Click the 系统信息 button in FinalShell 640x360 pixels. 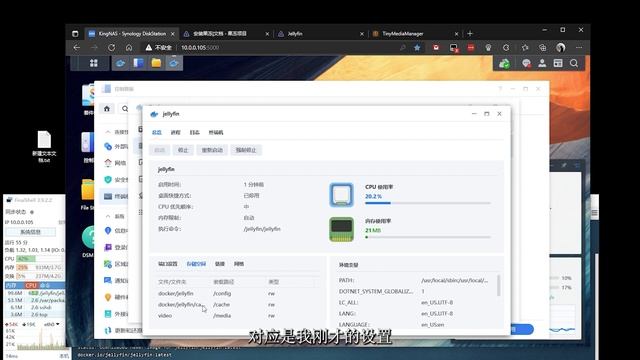click(x=31, y=232)
